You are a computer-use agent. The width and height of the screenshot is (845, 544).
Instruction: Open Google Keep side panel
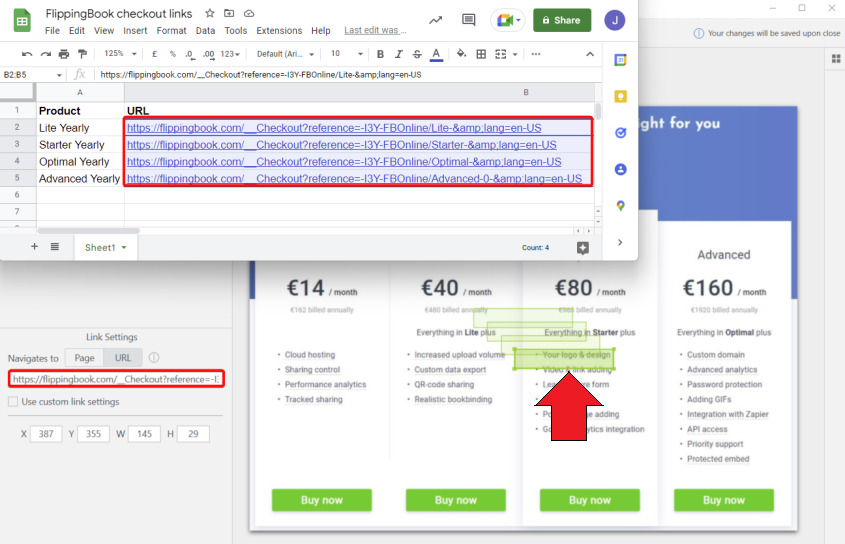click(620, 97)
